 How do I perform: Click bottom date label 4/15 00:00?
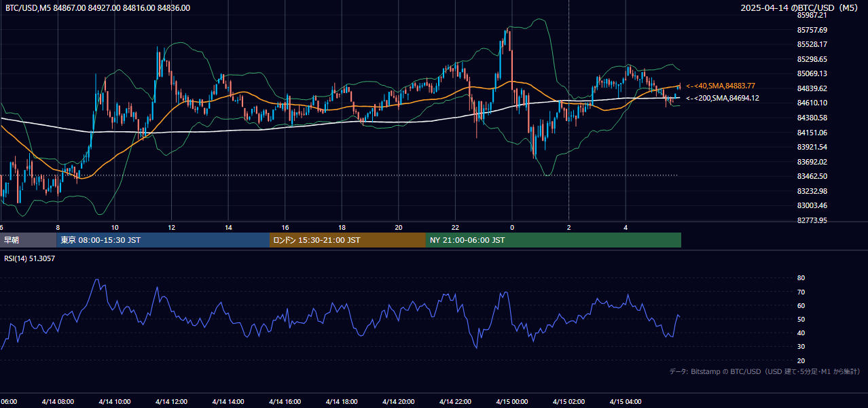pyautogui.click(x=512, y=401)
